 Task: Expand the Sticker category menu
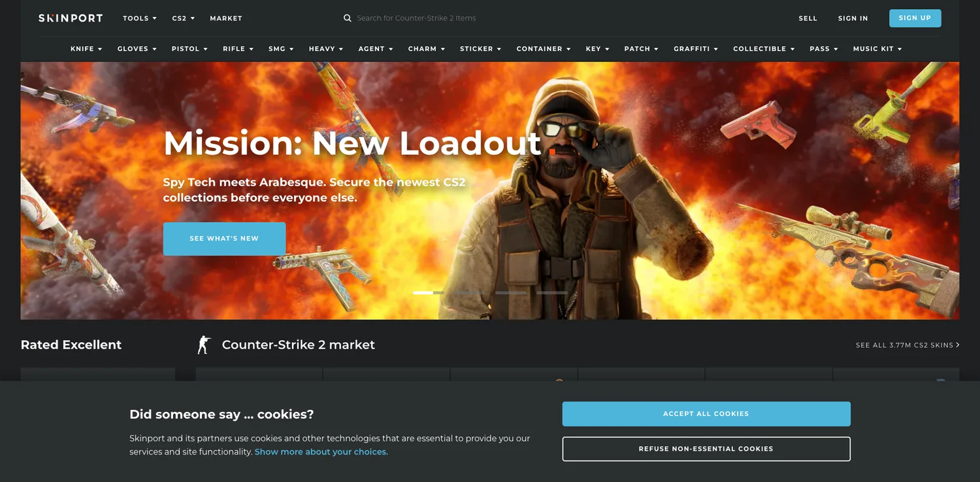tap(481, 49)
